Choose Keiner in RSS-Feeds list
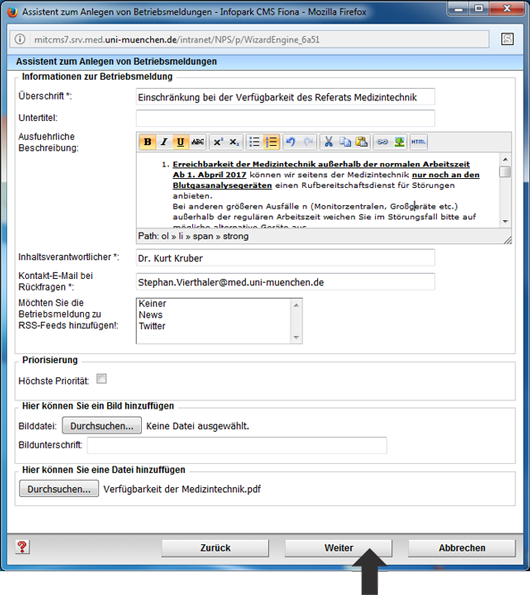Viewport: 530px width, 595px height. point(152,304)
